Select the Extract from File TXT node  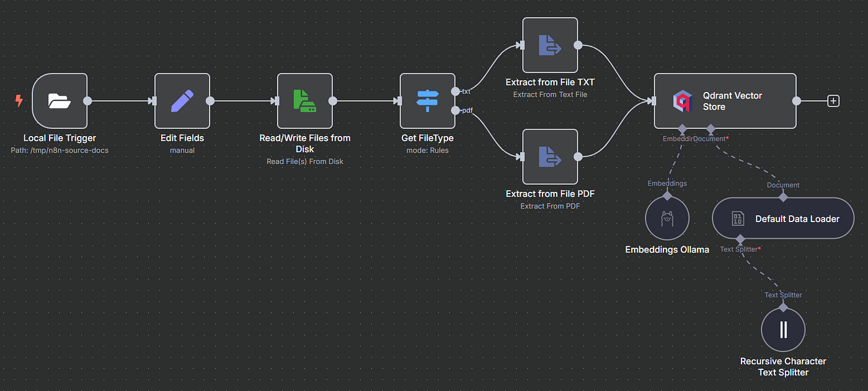coord(550,45)
